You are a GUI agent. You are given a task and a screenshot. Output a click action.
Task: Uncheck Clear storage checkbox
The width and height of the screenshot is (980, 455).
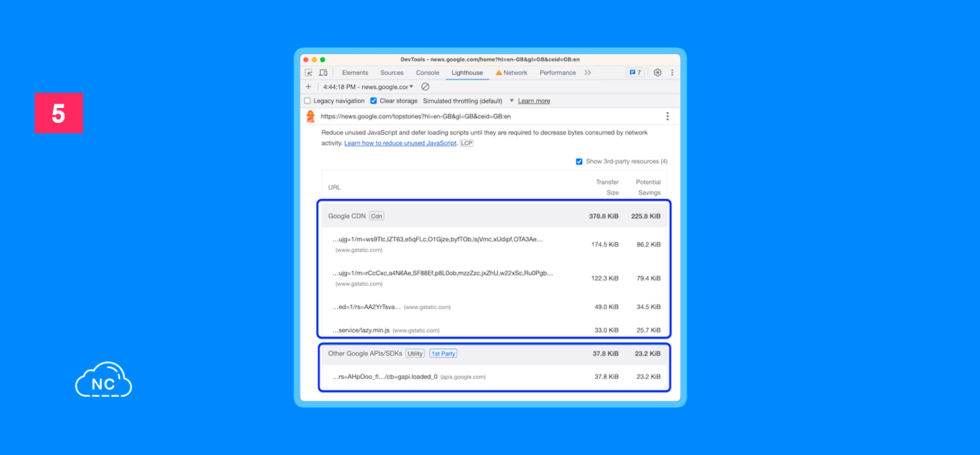pyautogui.click(x=374, y=101)
